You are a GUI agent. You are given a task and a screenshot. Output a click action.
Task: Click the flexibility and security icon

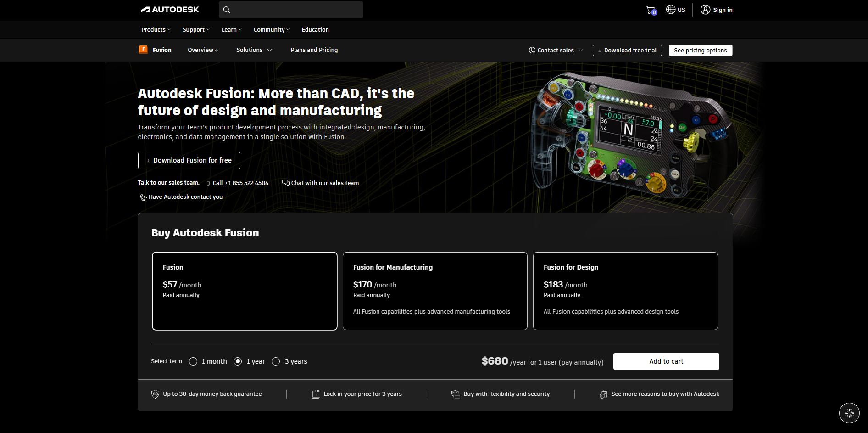[456, 394]
